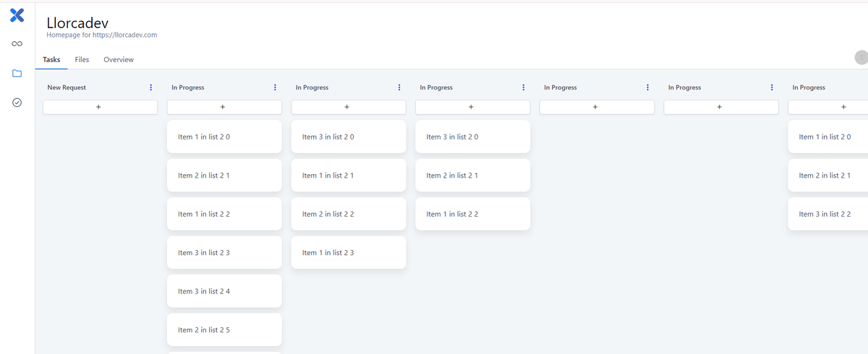
Task: Open the 'Item 2 in list 2 2' card
Action: point(349,214)
